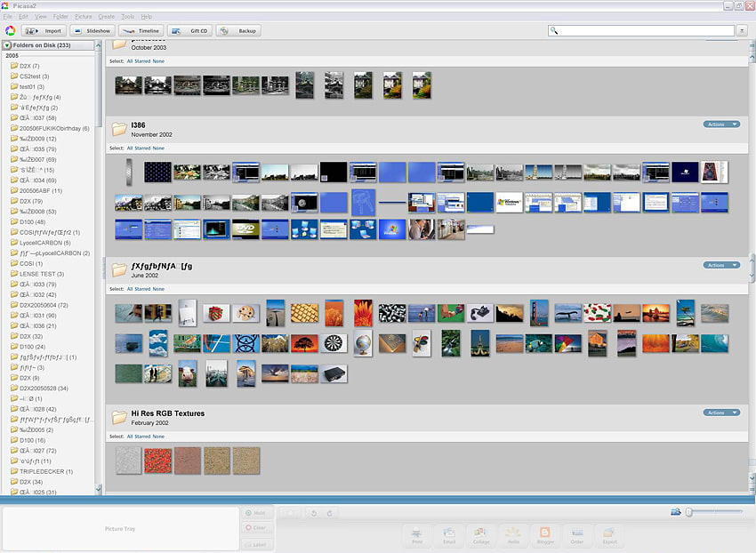
Task: Open Actions dropdown for Hi Res RGB Textures
Action: tap(721, 413)
